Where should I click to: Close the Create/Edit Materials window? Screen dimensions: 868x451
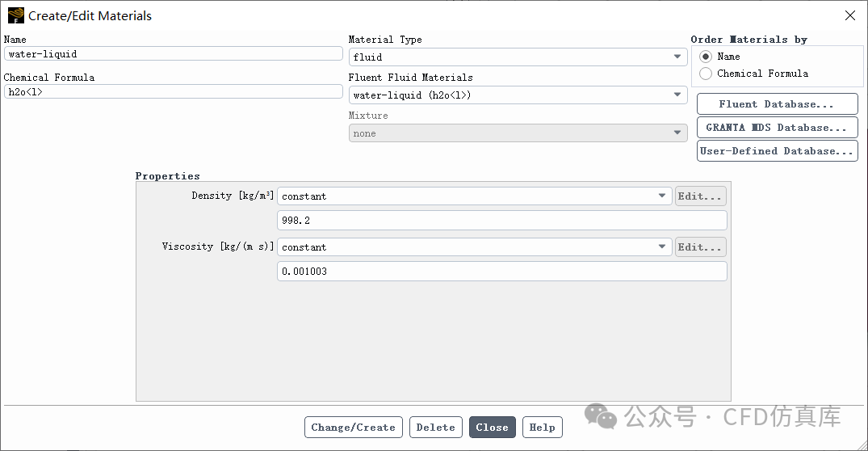tap(850, 15)
